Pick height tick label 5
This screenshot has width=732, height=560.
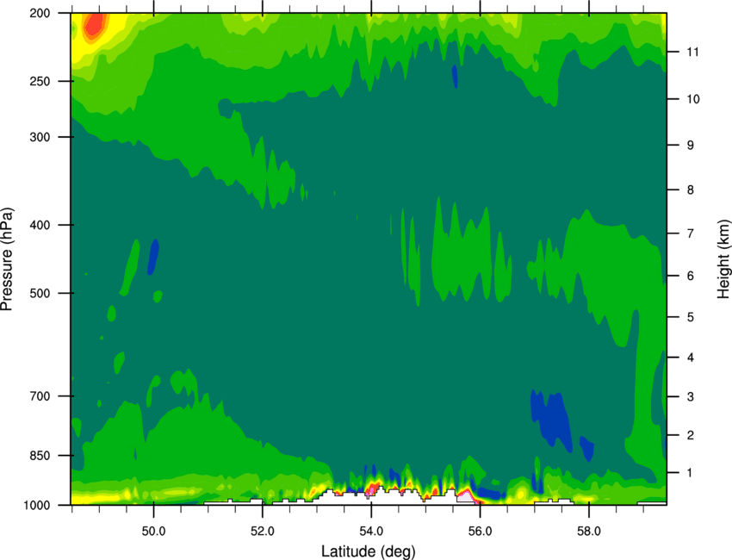(x=690, y=317)
